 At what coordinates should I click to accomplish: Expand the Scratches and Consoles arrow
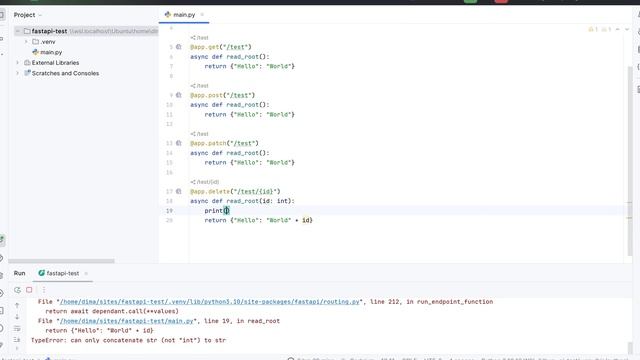(18, 73)
